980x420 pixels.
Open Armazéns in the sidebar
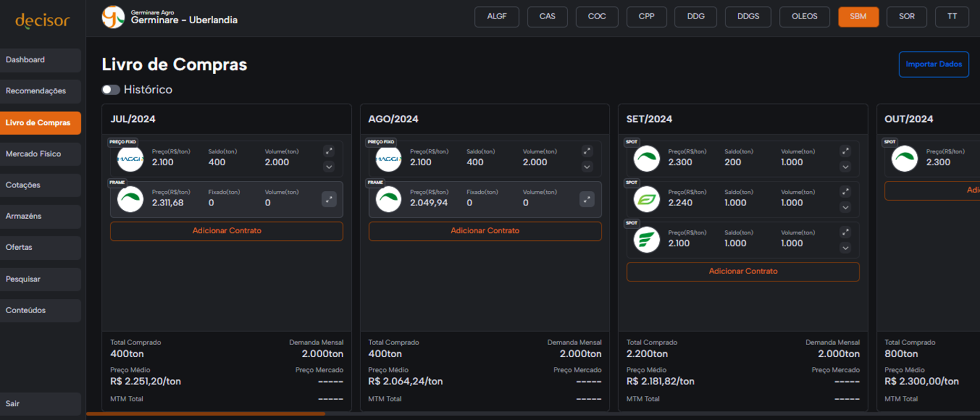(41, 216)
